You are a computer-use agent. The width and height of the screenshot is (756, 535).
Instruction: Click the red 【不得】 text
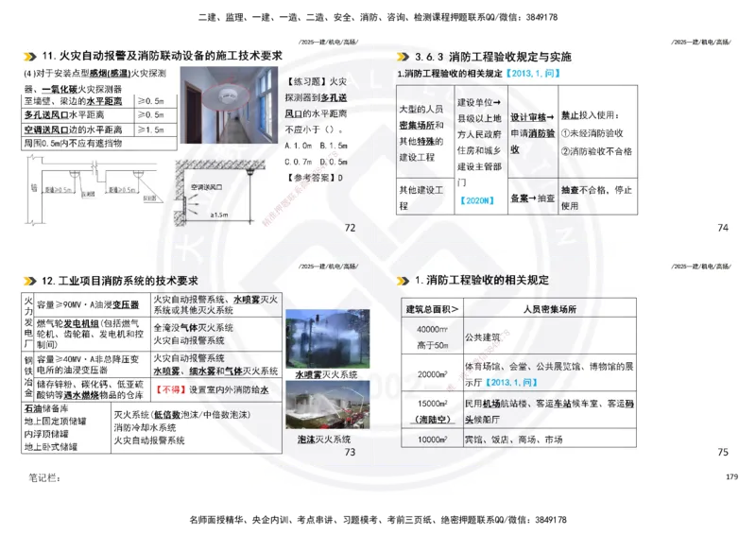point(171,389)
